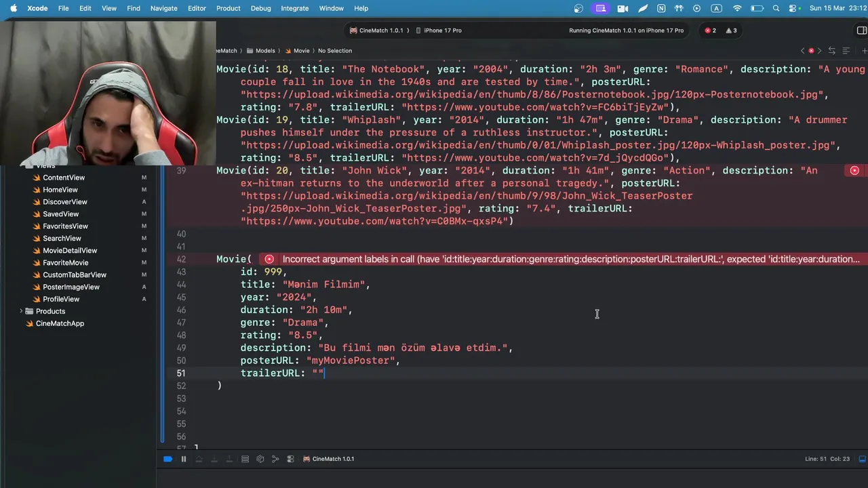Show the 3 warnings in toolbar
868x488 pixels.
tap(731, 30)
